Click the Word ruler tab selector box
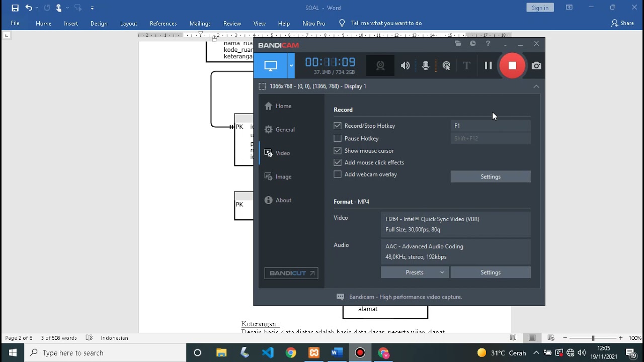This screenshot has height=362, width=644. tap(7, 35)
